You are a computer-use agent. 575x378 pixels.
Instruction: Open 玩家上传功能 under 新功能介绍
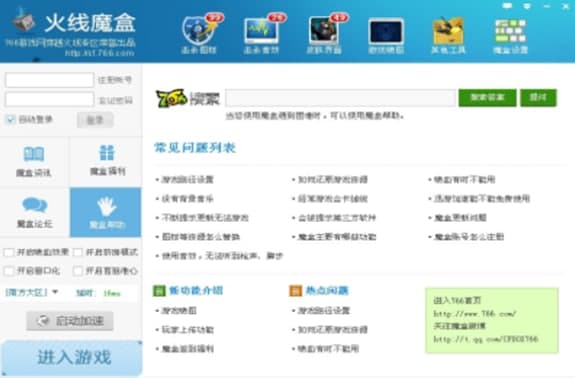(x=187, y=330)
